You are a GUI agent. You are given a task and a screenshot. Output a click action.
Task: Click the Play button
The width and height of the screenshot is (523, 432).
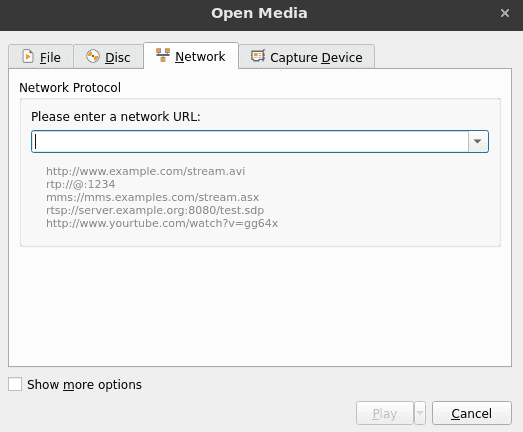click(385, 413)
